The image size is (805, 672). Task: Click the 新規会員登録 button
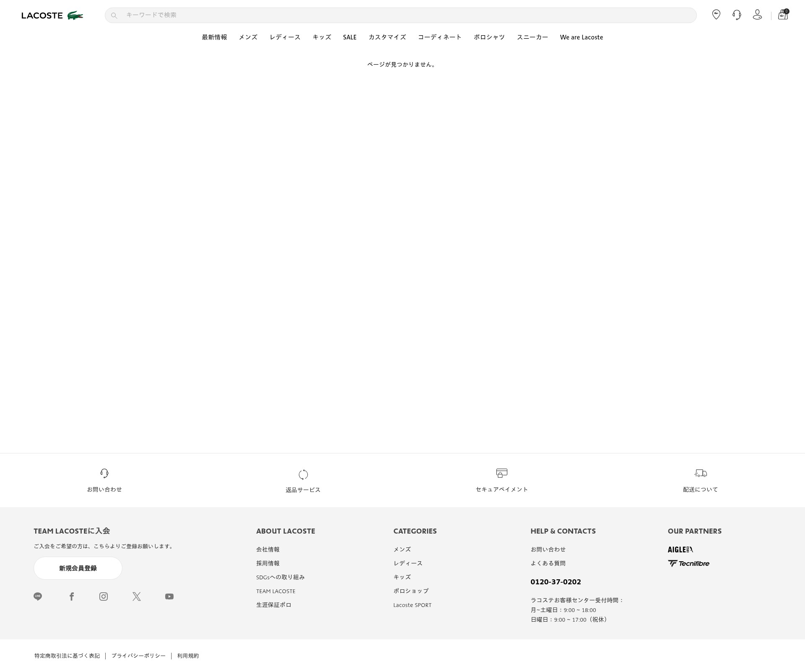(x=78, y=568)
